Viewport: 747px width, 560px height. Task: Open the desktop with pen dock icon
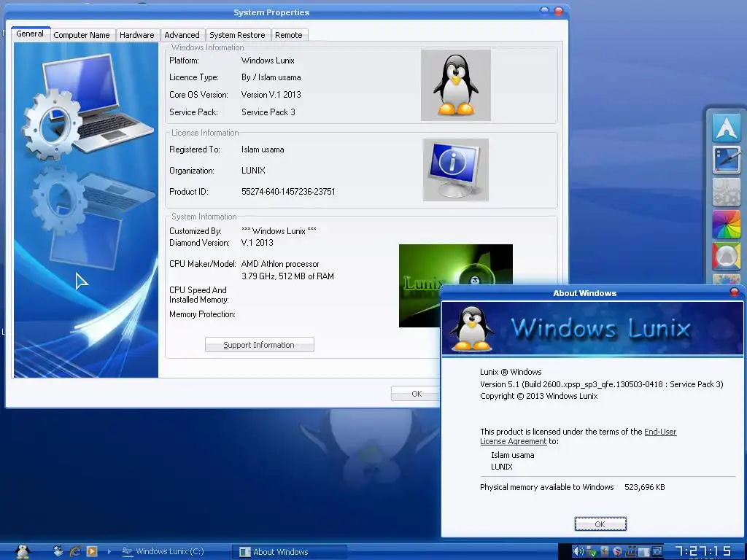point(726,160)
